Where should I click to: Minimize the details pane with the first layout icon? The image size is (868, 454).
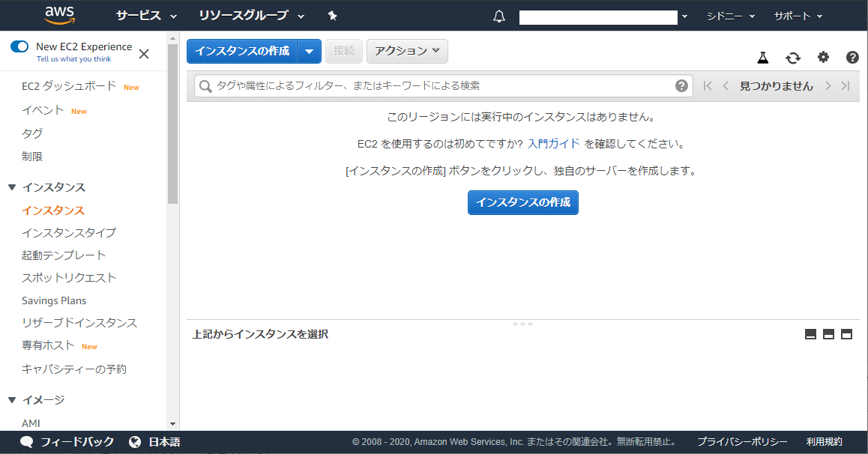[x=810, y=334]
